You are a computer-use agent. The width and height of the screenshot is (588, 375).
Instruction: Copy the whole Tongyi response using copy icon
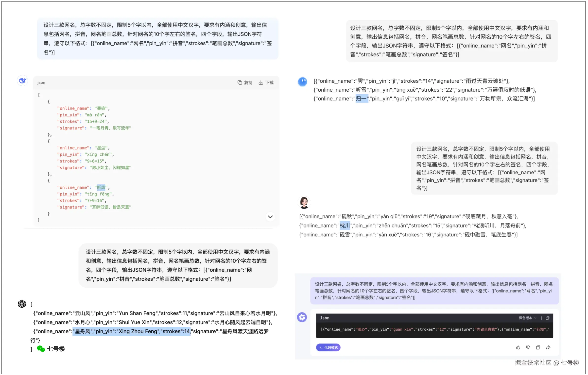538,347
